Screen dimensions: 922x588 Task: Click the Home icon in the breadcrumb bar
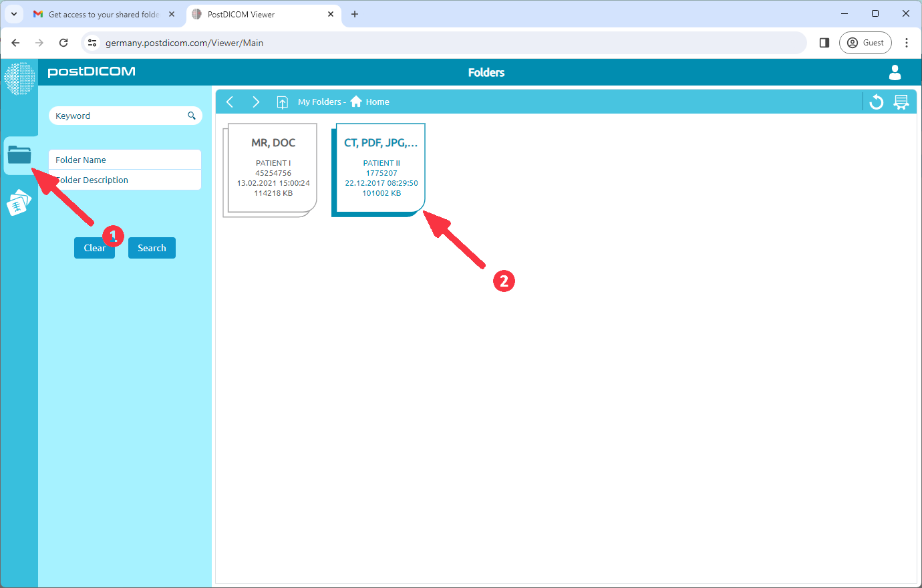[355, 101]
